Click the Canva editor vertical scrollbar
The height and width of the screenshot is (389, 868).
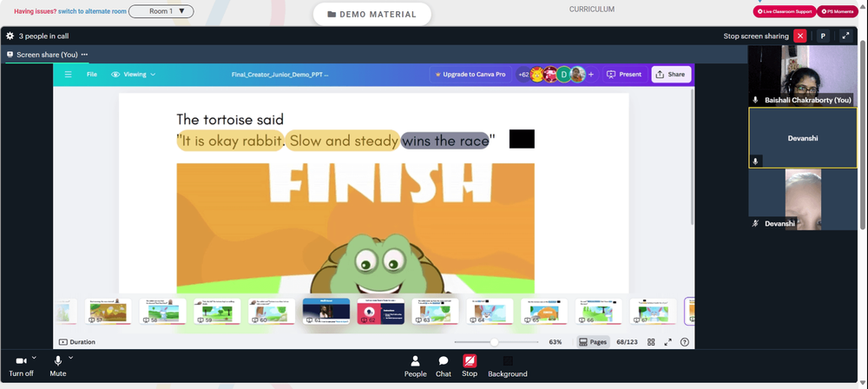[692, 157]
